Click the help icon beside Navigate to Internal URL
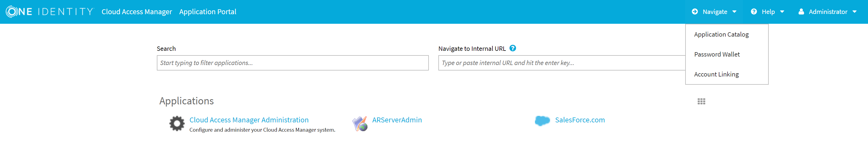This screenshot has width=868, height=156. tap(513, 48)
